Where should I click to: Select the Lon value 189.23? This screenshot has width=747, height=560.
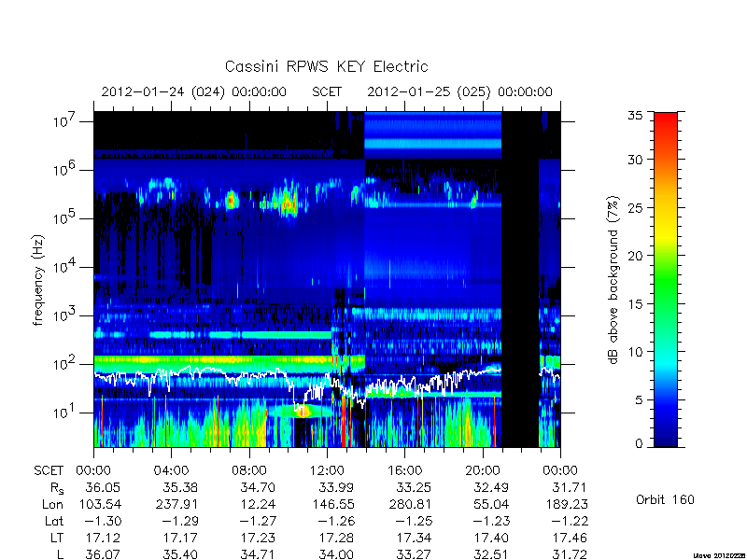pyautogui.click(x=567, y=504)
